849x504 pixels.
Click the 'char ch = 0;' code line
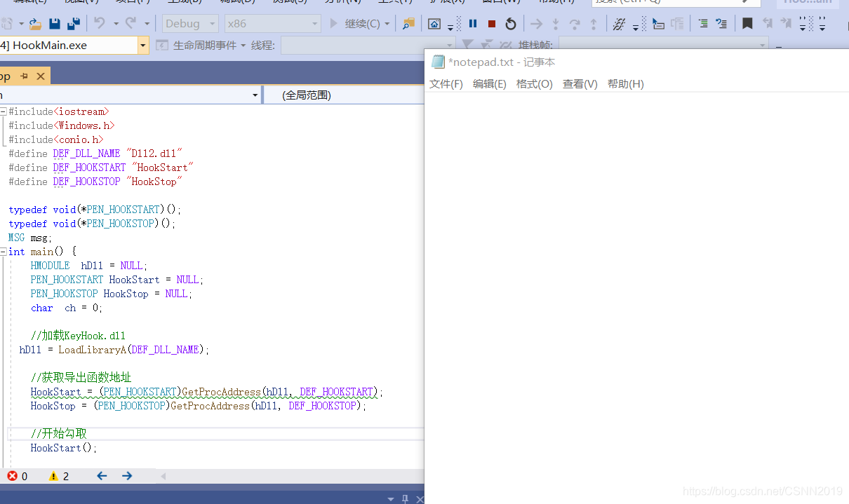pyautogui.click(x=67, y=308)
